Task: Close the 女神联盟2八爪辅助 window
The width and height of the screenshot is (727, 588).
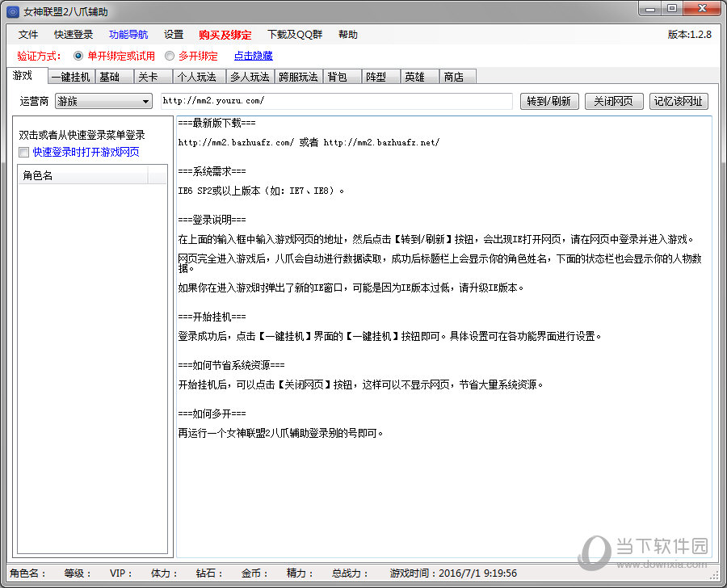Action: 702,9
